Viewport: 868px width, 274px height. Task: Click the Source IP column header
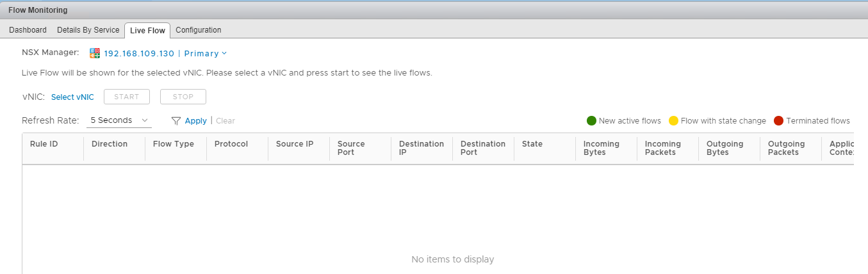(x=295, y=144)
